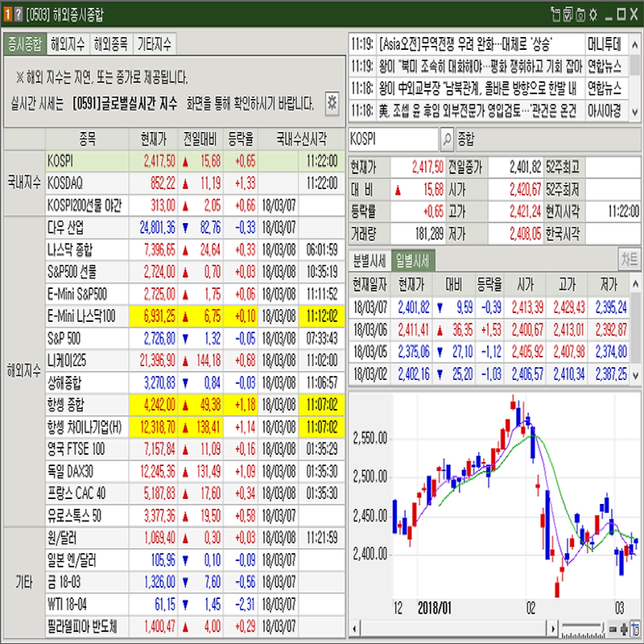The width and height of the screenshot is (644, 644).
Task: Select the E-Mini 나스닥100 row
Action: click(195, 316)
